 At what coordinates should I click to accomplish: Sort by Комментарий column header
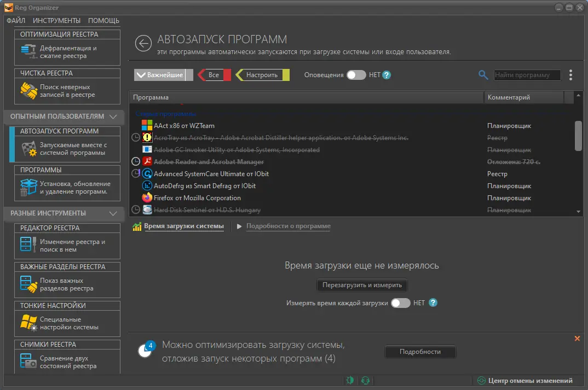coord(523,97)
